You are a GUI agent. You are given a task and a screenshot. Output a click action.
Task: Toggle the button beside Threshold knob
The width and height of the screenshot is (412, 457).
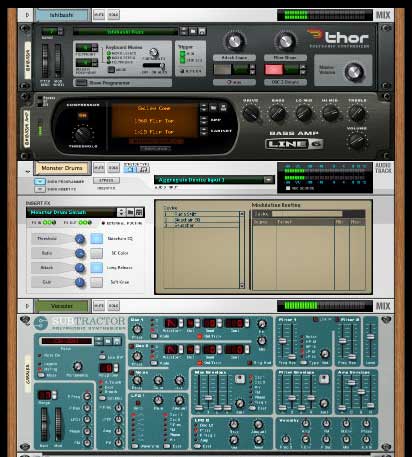tap(96, 239)
